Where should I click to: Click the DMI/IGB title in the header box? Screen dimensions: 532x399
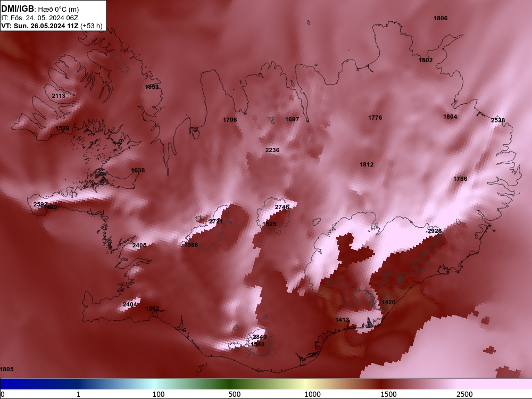click(x=18, y=9)
